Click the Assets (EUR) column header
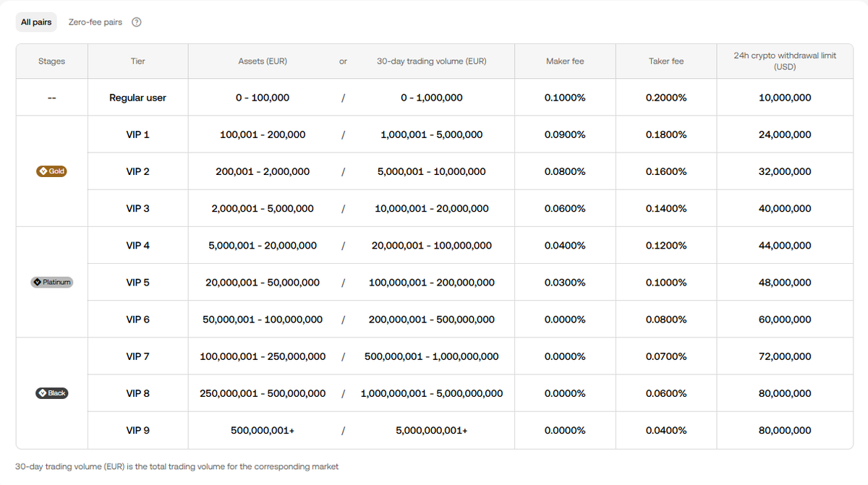Viewport: 868px width, 485px height. coord(263,61)
